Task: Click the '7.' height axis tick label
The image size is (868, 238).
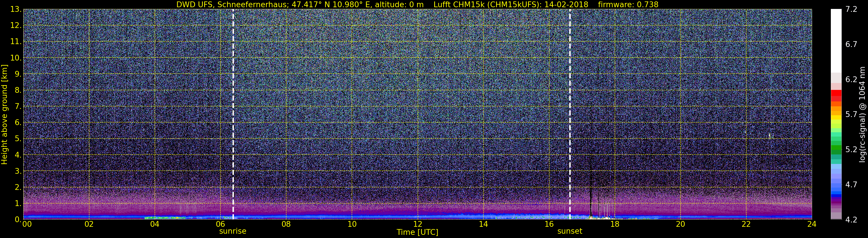Action: (18, 107)
